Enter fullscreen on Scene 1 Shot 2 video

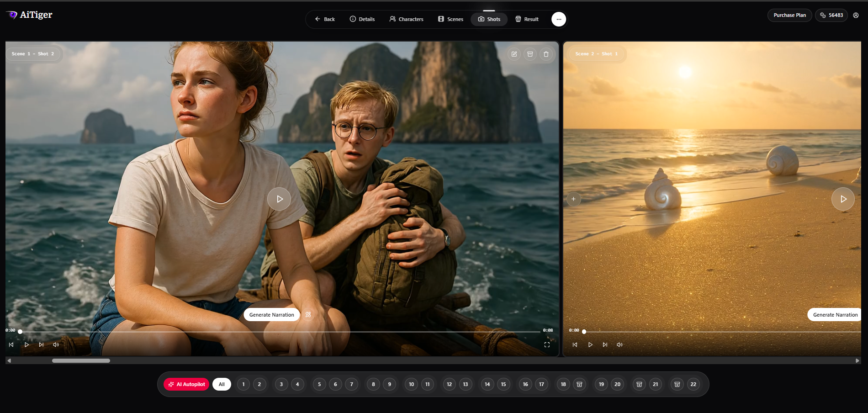coord(547,345)
